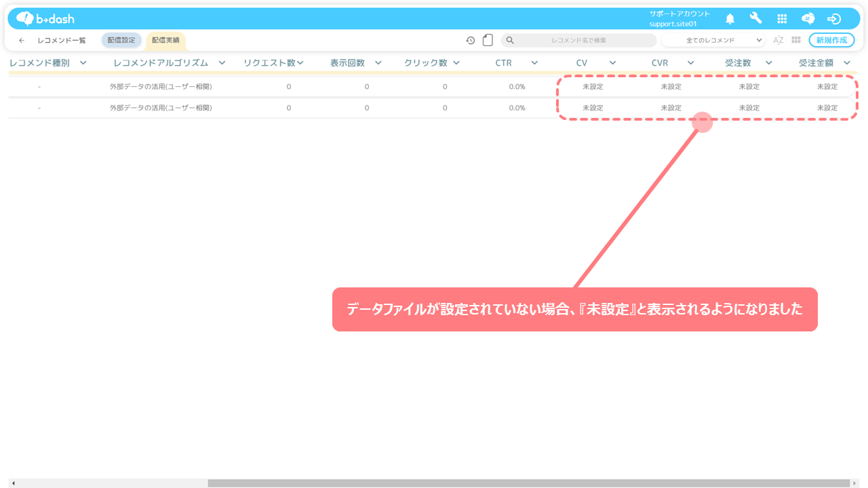Click the サポートアカウント account label

679,14
